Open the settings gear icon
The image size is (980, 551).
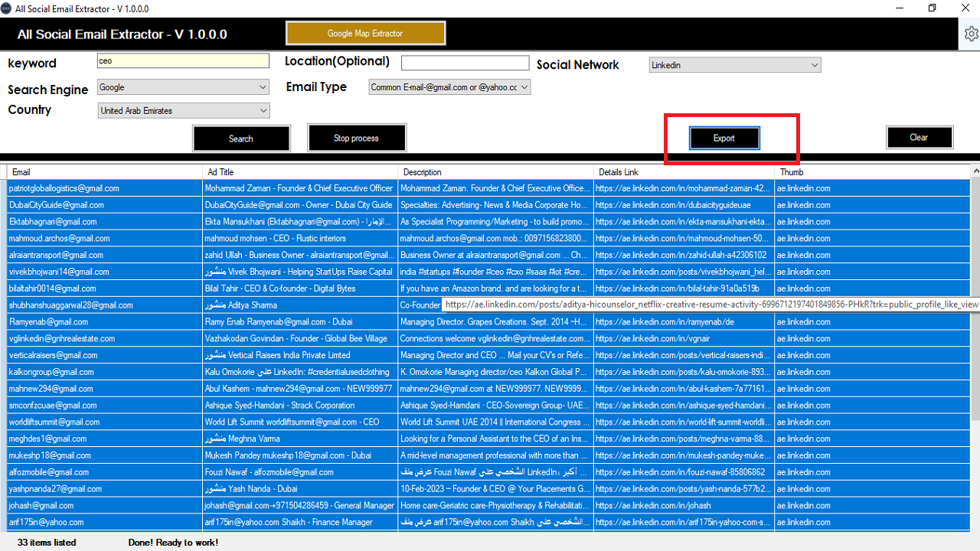[971, 34]
